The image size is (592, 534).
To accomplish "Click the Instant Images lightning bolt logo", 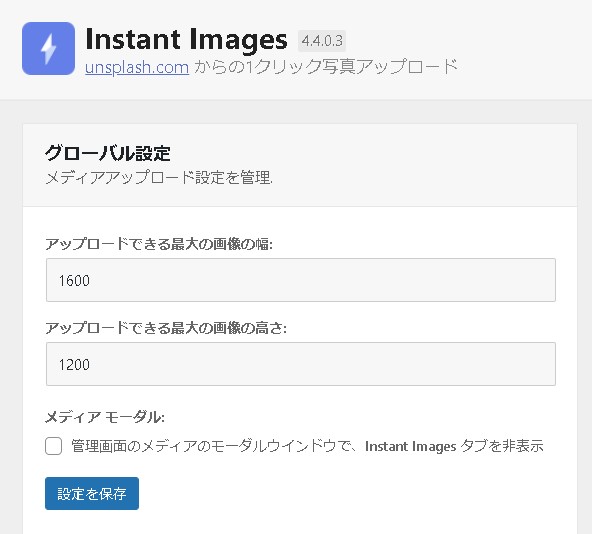I will coord(48,48).
